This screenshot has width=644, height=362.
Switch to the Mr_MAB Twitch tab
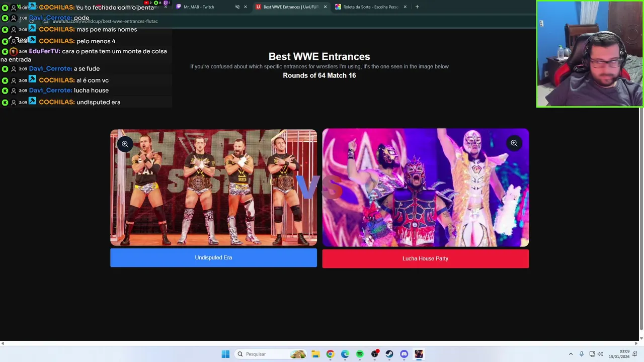(x=199, y=7)
